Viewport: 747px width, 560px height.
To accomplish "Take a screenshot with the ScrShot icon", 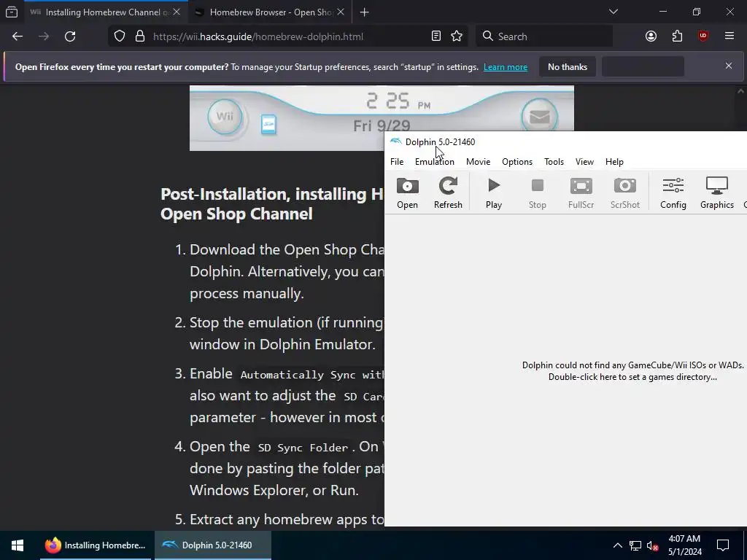I will point(625,192).
